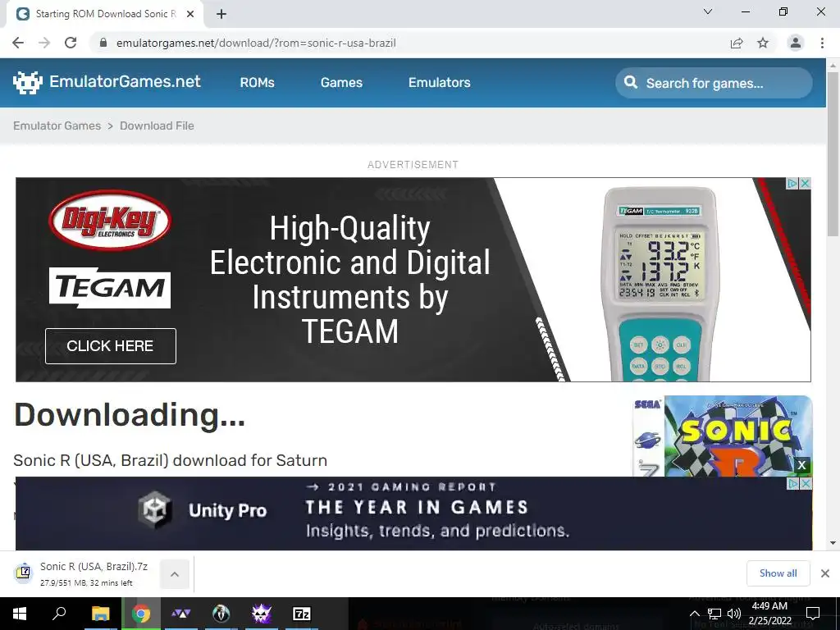The height and width of the screenshot is (630, 840).
Task: Click the address bar URL
Action: pos(256,43)
